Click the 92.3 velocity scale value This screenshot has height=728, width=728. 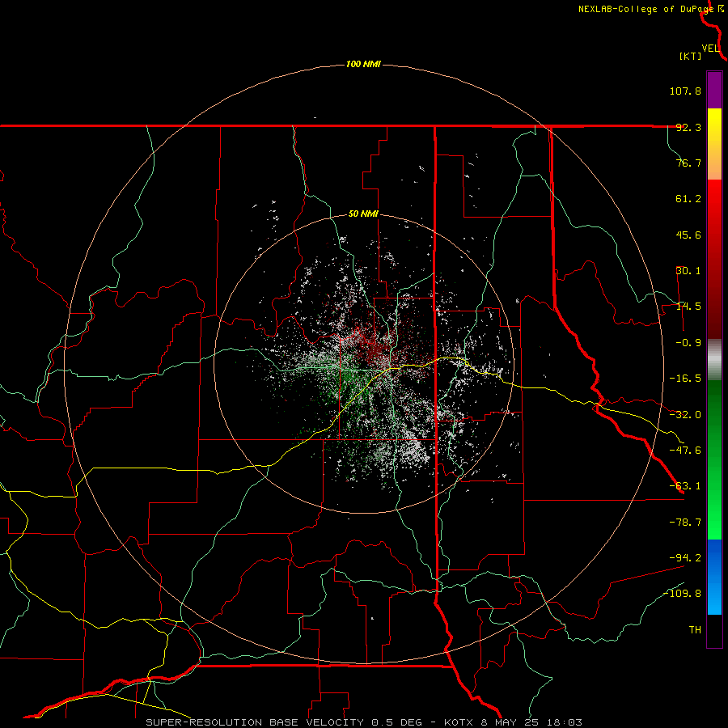(x=688, y=127)
